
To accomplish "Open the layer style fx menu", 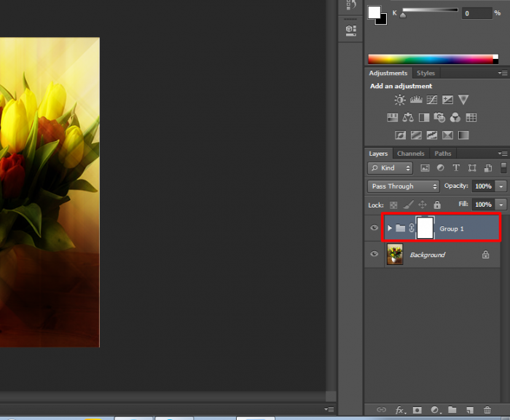I will (x=400, y=411).
